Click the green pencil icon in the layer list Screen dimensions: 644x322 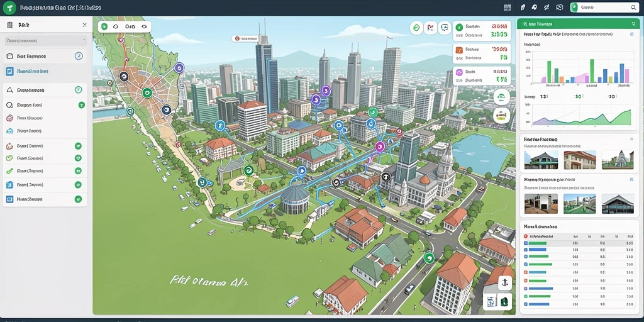click(x=10, y=171)
